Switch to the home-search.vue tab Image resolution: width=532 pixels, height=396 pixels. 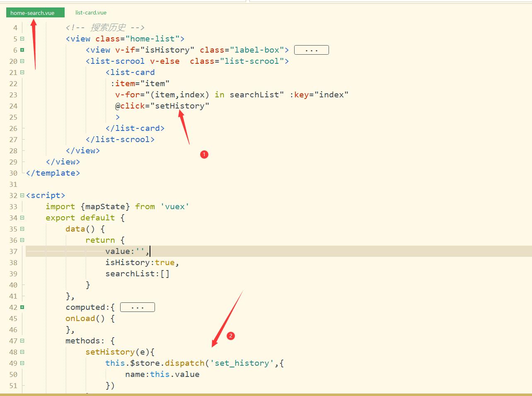(35, 13)
